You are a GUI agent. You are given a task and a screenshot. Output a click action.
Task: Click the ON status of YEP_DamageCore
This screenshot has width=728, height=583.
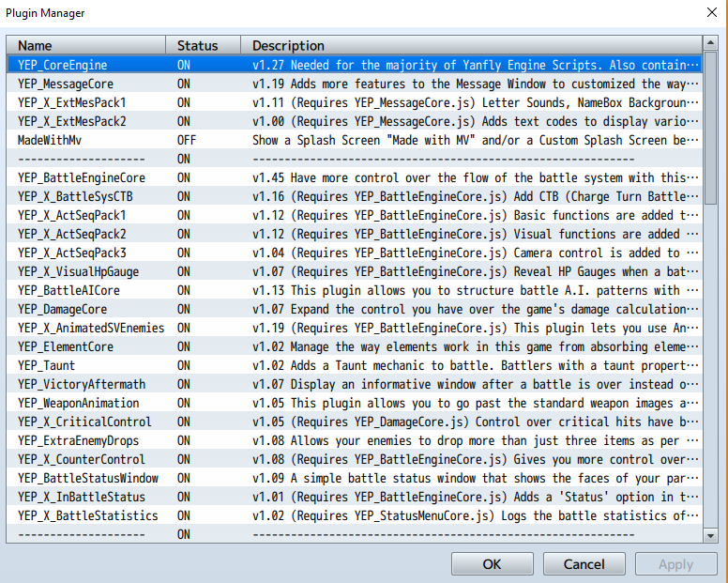[x=184, y=309]
